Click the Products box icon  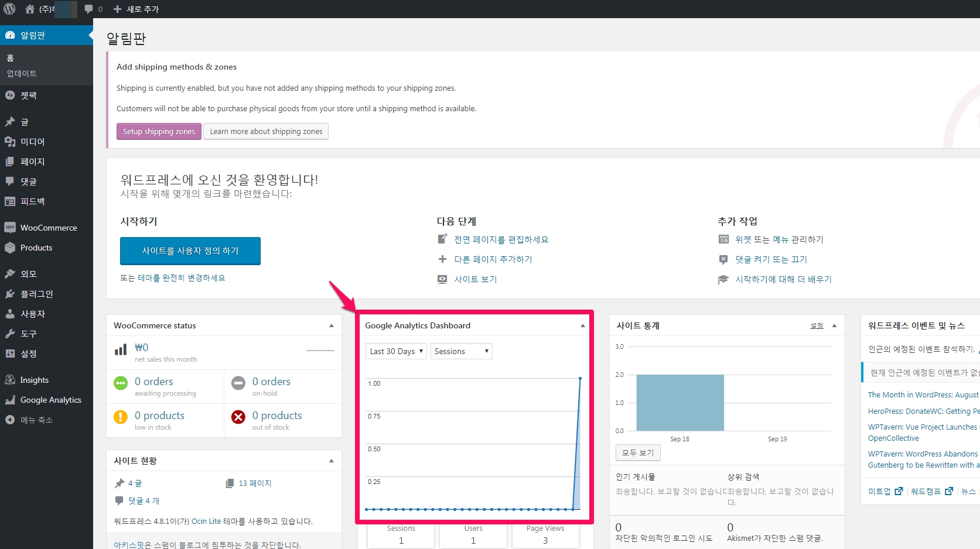pos(10,248)
